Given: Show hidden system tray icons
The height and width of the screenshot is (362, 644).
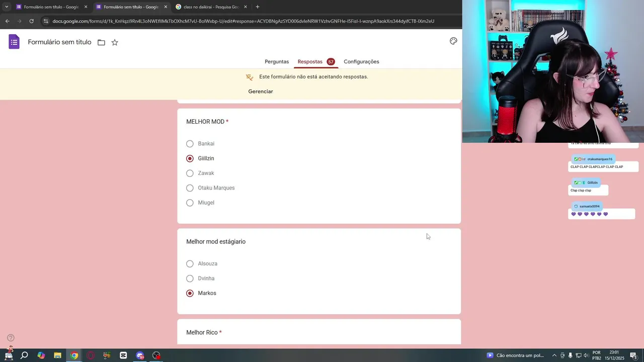Looking at the screenshot, I should [554, 355].
